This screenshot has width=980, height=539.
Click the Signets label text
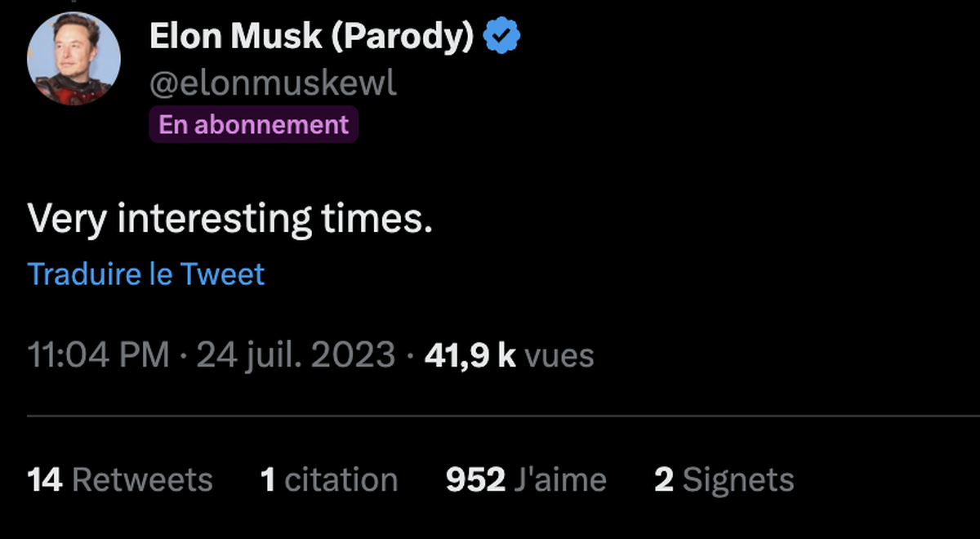pos(738,479)
